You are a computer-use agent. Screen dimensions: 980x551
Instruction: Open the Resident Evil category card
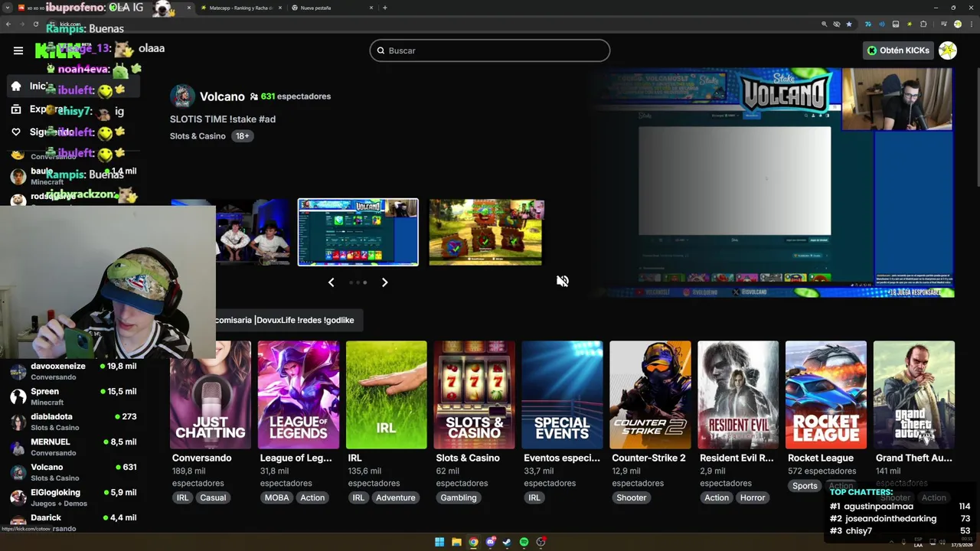738,395
